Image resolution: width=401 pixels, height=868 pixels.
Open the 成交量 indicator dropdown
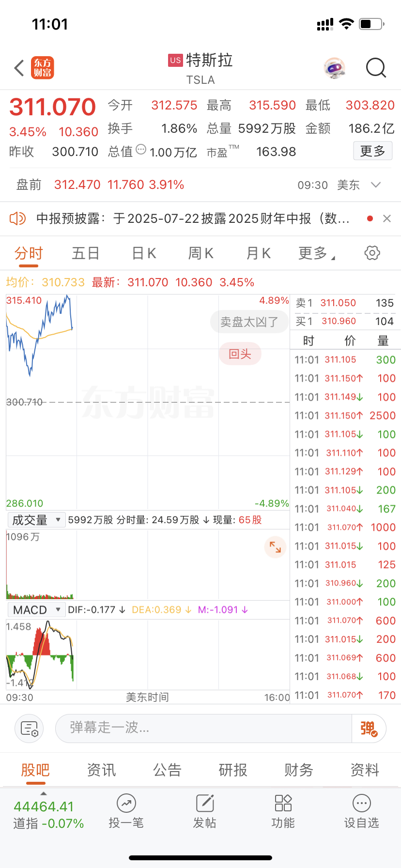click(x=36, y=520)
